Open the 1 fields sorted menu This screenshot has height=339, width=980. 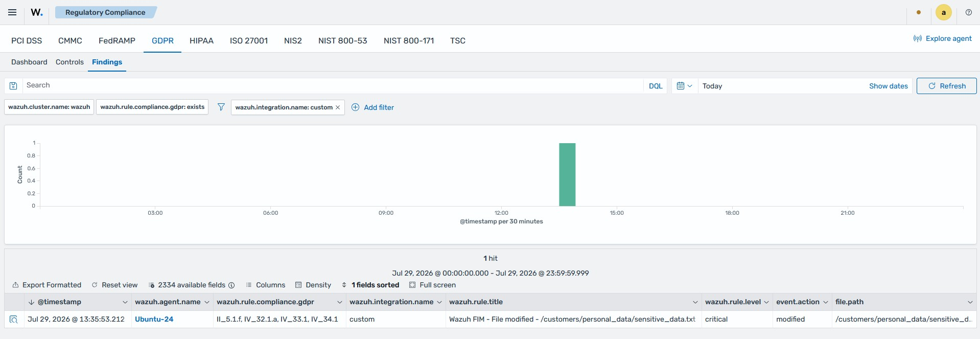(x=370, y=285)
